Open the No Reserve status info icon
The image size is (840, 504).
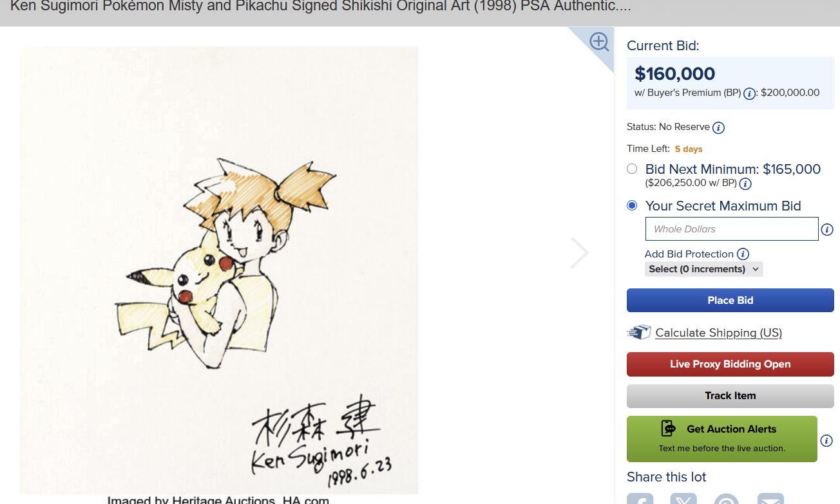[718, 127]
